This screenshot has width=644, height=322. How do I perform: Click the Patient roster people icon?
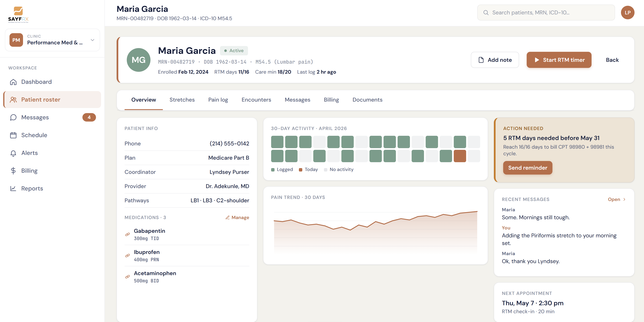click(x=13, y=100)
